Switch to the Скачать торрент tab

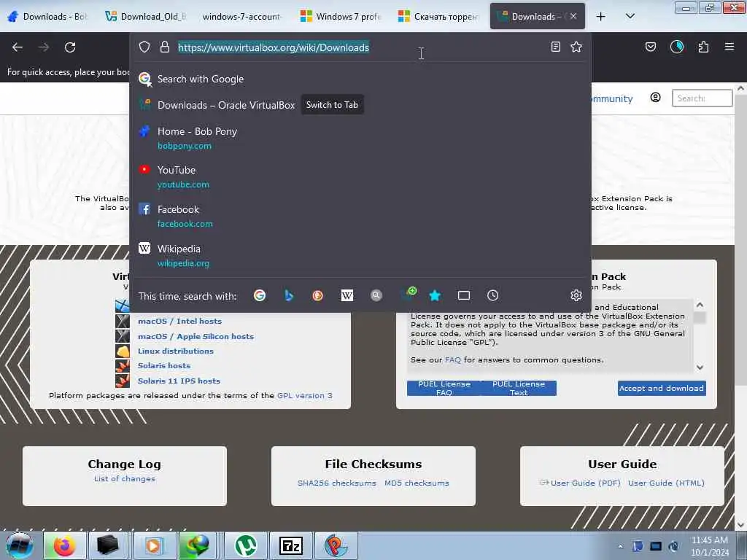pos(438,16)
